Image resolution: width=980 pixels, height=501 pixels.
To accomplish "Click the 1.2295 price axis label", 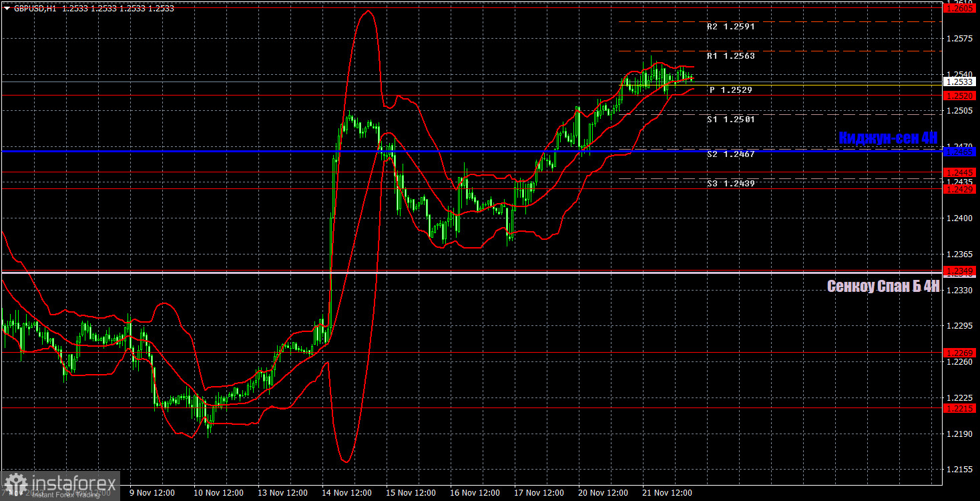I will tap(960, 326).
